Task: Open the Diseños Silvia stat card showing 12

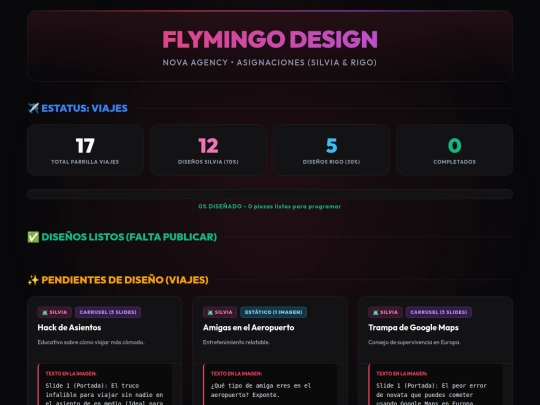Action: pos(208,150)
